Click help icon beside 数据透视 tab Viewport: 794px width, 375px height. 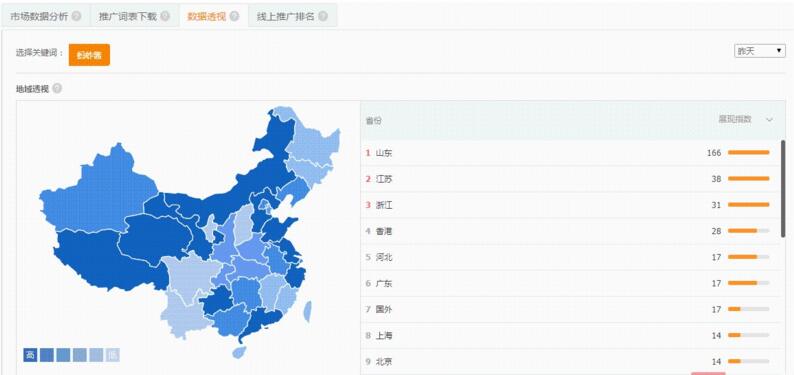point(234,16)
